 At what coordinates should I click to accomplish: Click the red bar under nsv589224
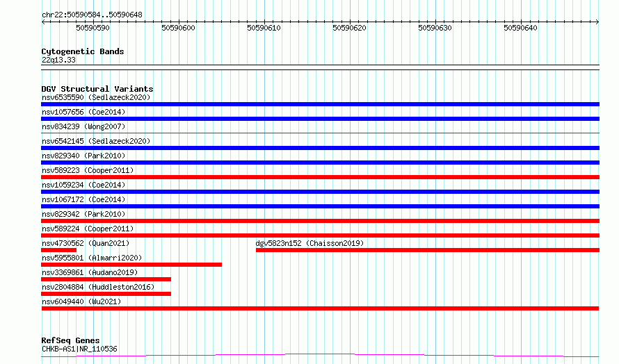pos(320,235)
